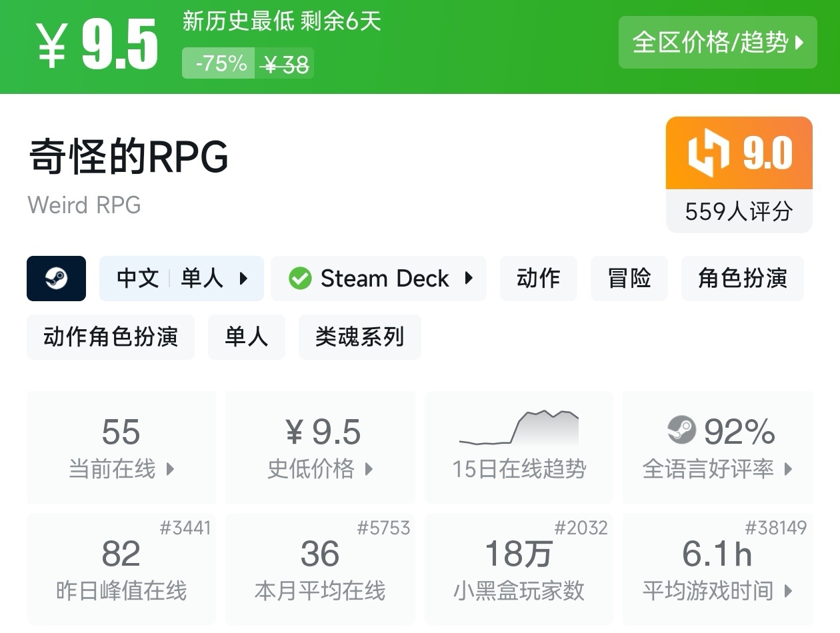The width and height of the screenshot is (840, 633).
Task: Click the Steam platform icon badge
Action: [x=57, y=279]
